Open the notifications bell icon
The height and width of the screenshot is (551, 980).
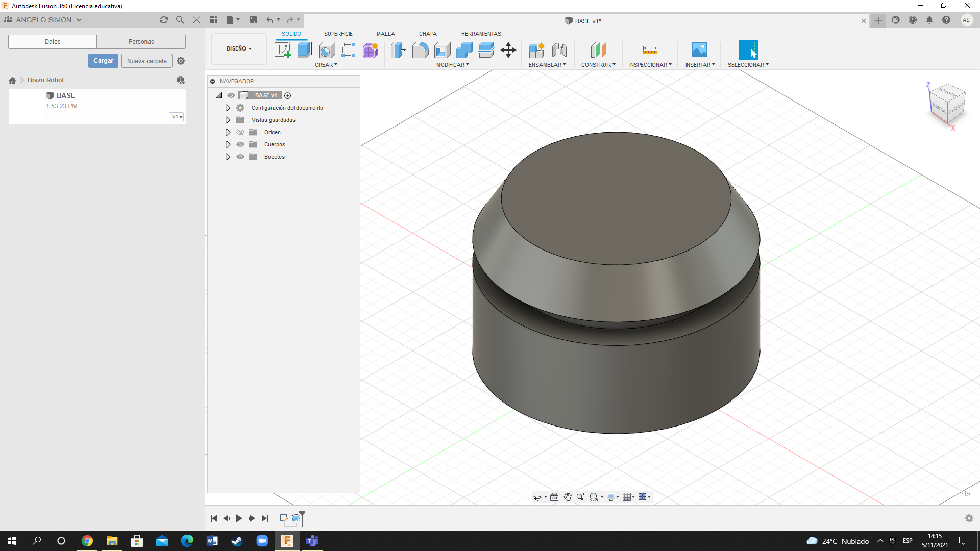point(929,20)
